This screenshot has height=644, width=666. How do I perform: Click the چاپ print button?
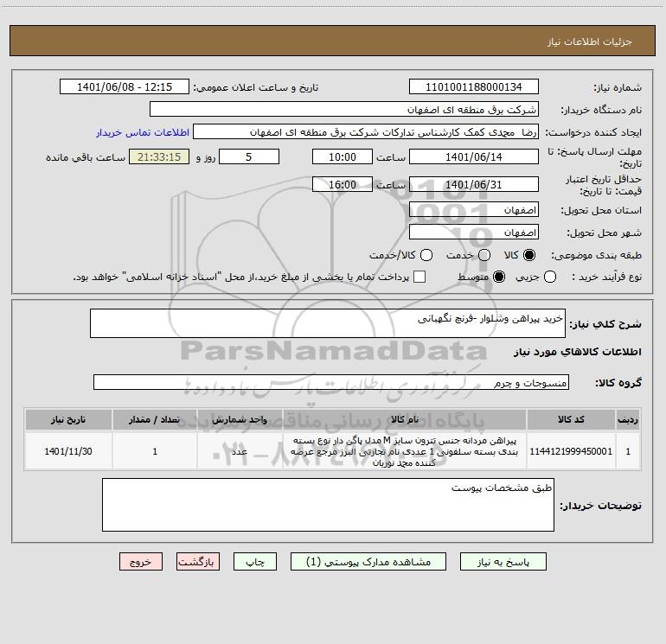[255, 562]
